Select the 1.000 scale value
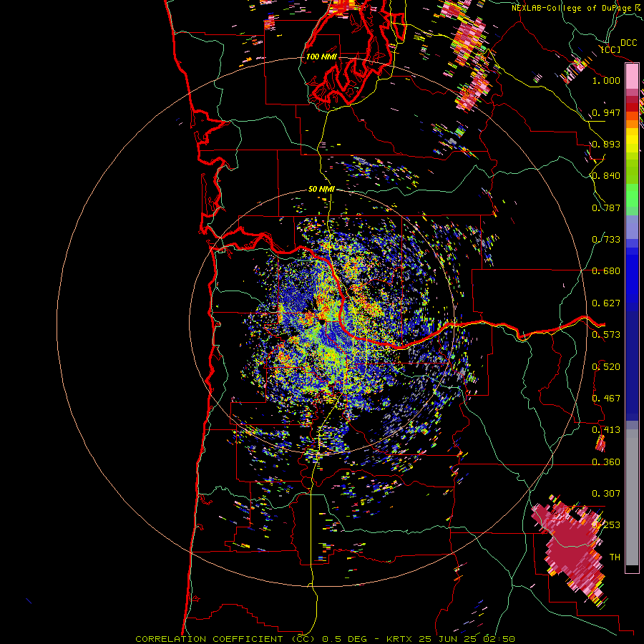The image size is (644, 644). pyautogui.click(x=606, y=80)
